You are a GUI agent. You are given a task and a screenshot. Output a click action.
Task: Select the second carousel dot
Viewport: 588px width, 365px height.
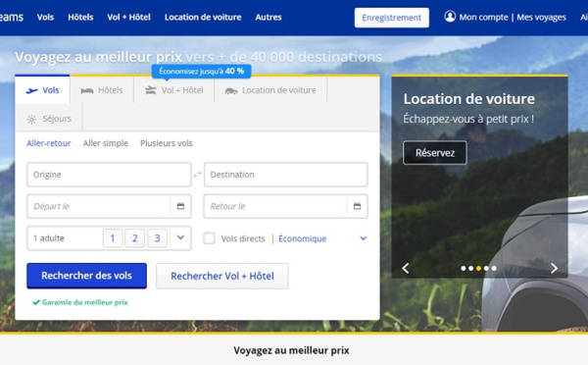click(x=470, y=268)
